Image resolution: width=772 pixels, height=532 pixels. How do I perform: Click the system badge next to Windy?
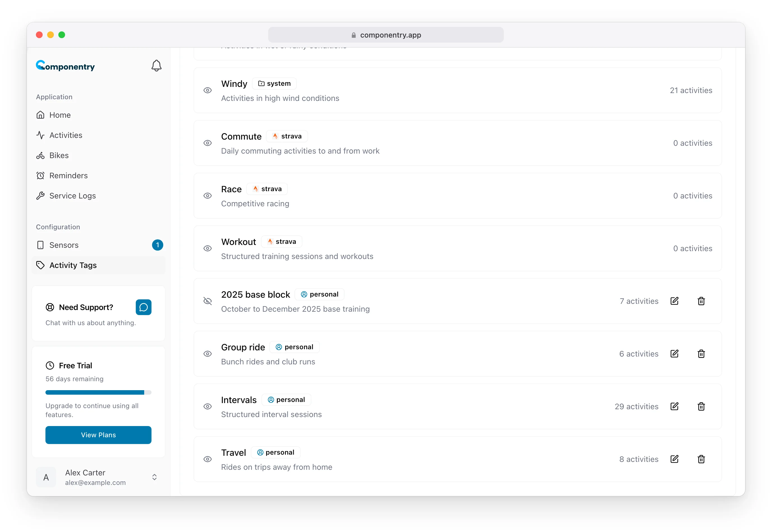pos(274,83)
